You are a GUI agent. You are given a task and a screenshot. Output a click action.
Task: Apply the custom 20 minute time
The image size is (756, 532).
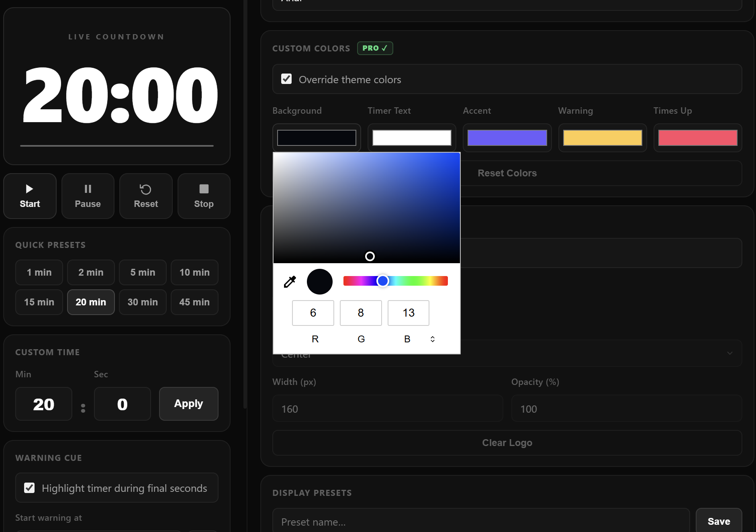coord(188,403)
